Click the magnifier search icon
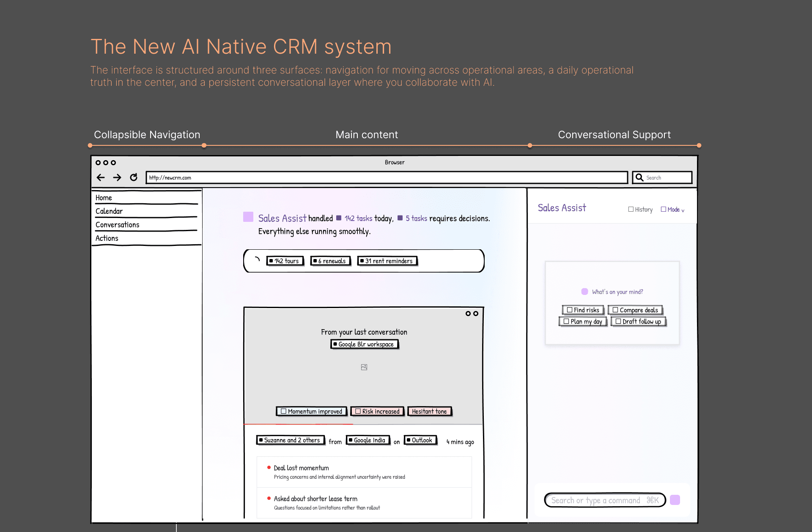The image size is (812, 532). (639, 177)
